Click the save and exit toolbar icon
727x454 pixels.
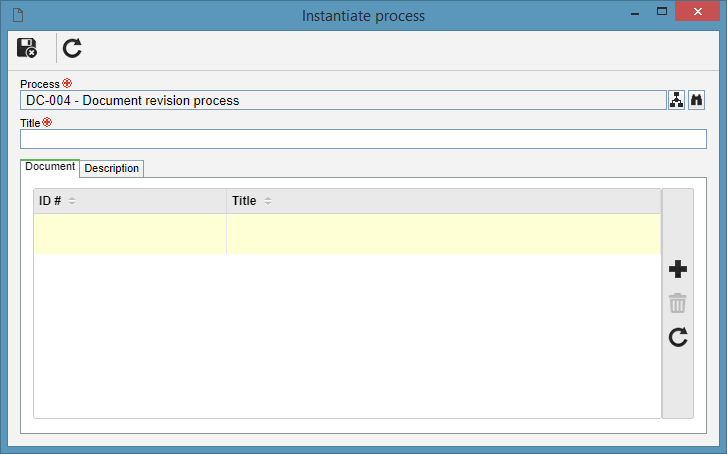coord(27,48)
